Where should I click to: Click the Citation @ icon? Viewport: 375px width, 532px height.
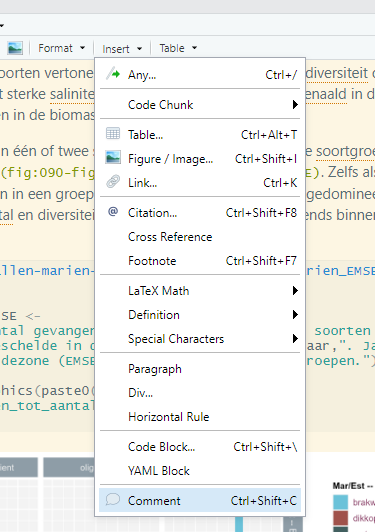pyautogui.click(x=113, y=212)
